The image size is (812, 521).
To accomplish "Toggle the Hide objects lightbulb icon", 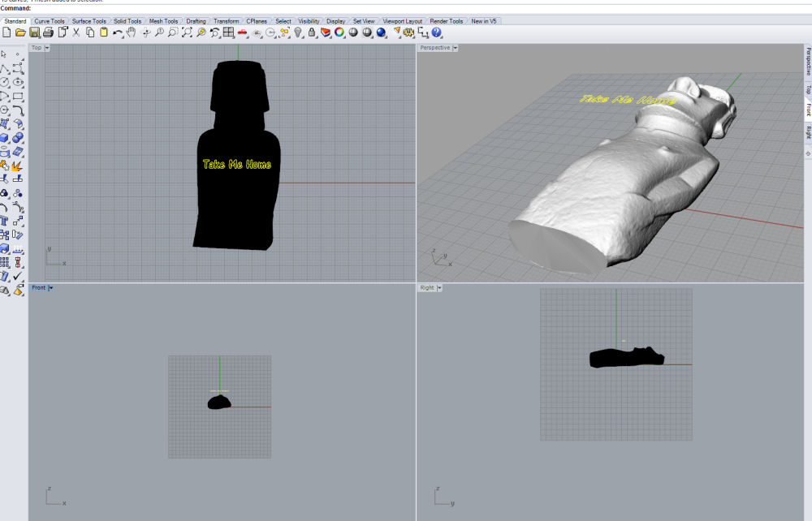I will [298, 32].
